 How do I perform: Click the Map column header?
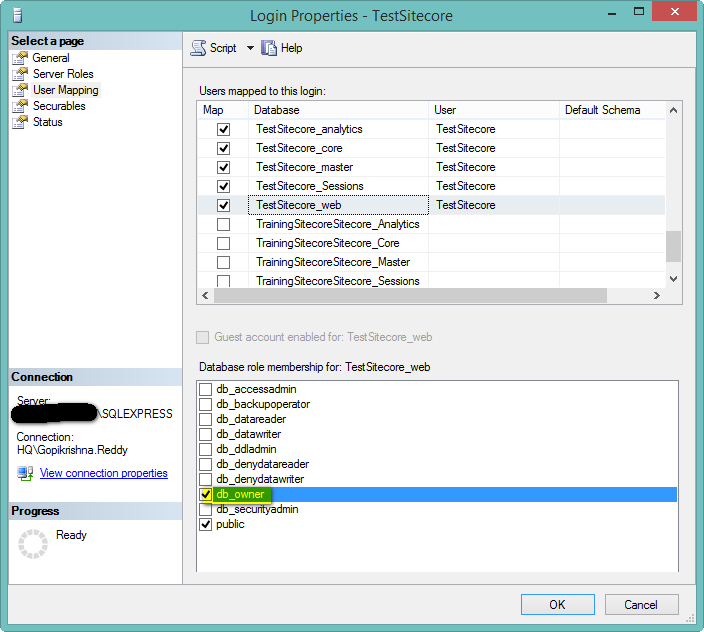223,110
